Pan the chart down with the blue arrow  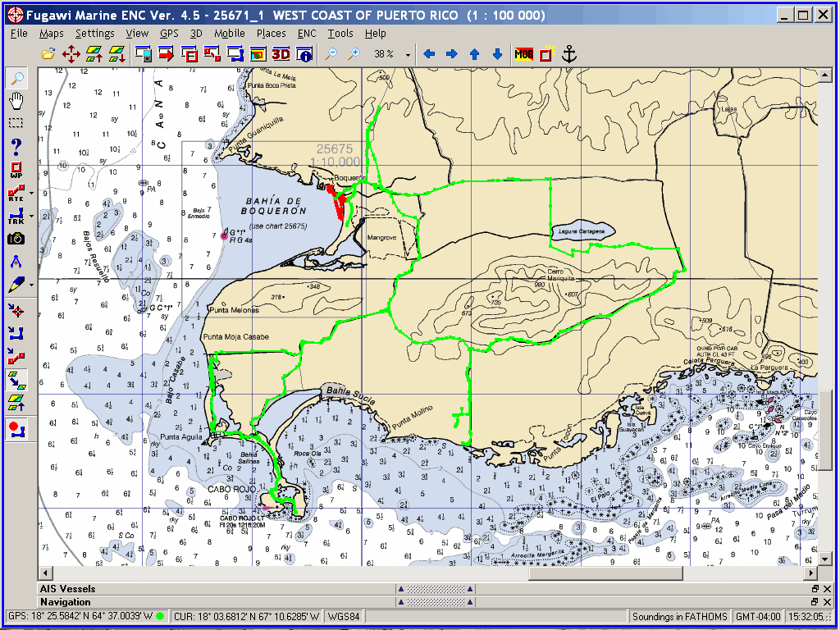coord(497,54)
